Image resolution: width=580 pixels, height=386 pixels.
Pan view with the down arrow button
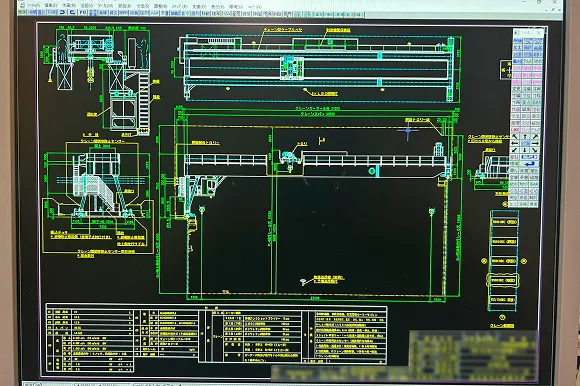point(525,150)
